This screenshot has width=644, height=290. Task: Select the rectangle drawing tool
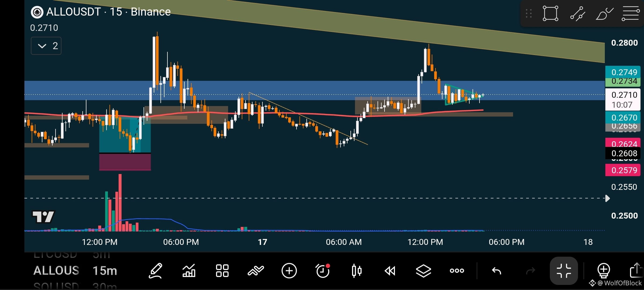coord(550,13)
